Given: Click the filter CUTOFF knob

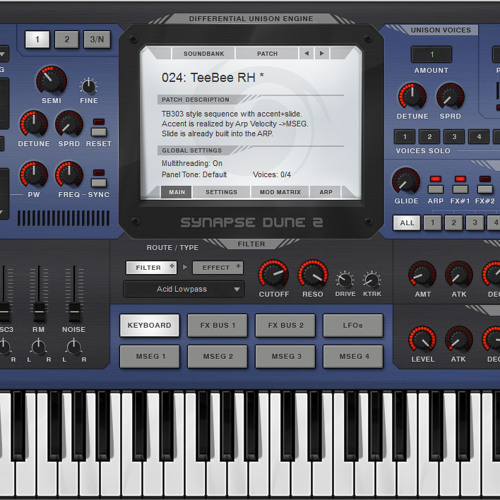Looking at the screenshot, I should coord(273,274).
